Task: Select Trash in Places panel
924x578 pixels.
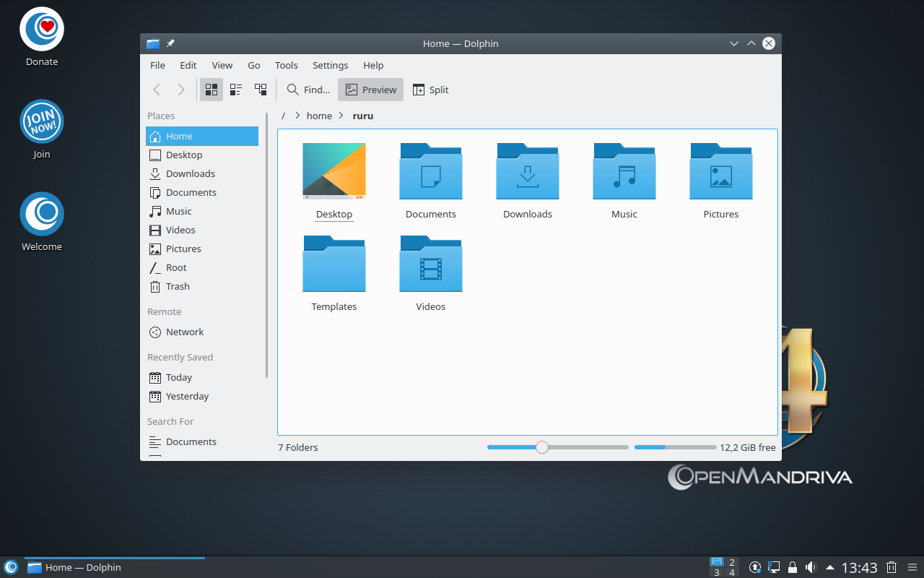Action: coord(178,286)
